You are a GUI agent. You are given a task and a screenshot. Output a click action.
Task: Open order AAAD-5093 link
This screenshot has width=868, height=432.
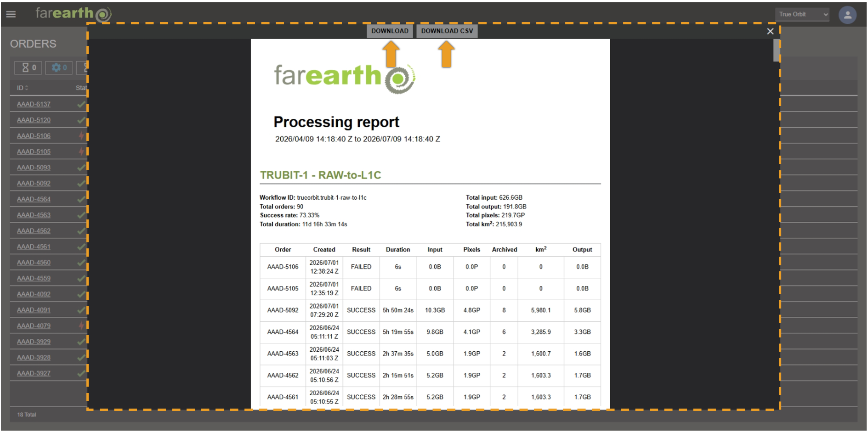[34, 168]
